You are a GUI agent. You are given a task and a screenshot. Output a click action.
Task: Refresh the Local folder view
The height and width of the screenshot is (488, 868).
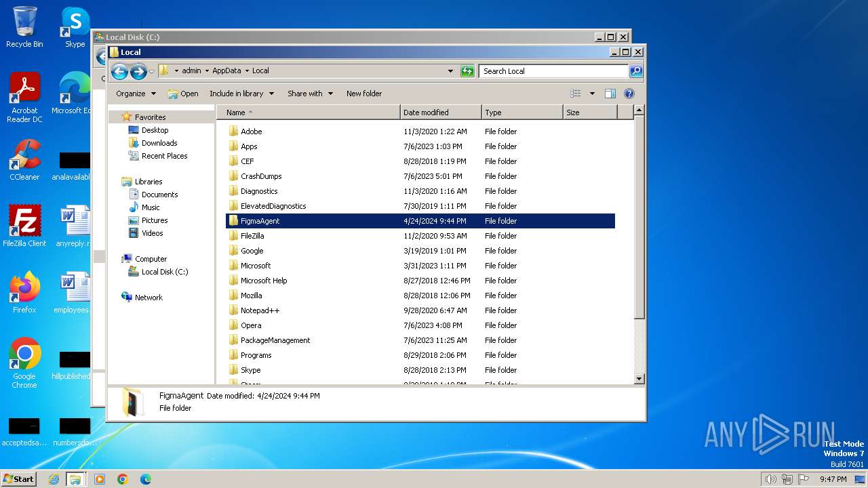467,71
